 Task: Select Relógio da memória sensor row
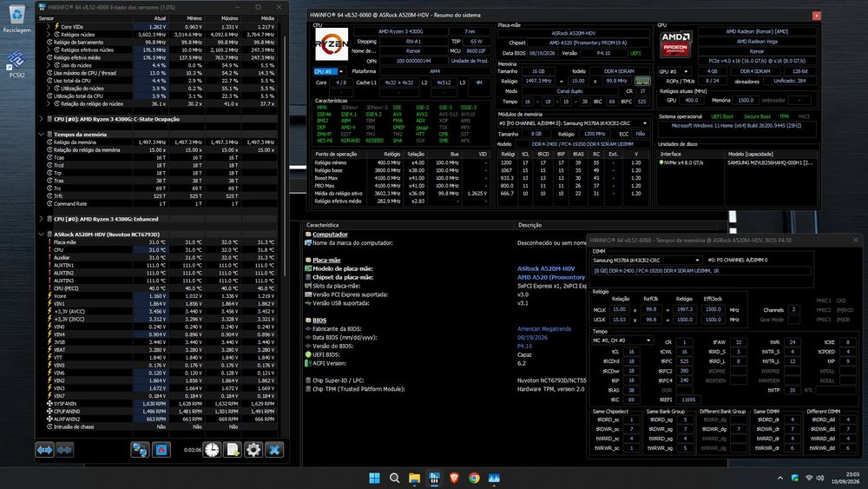pos(156,142)
